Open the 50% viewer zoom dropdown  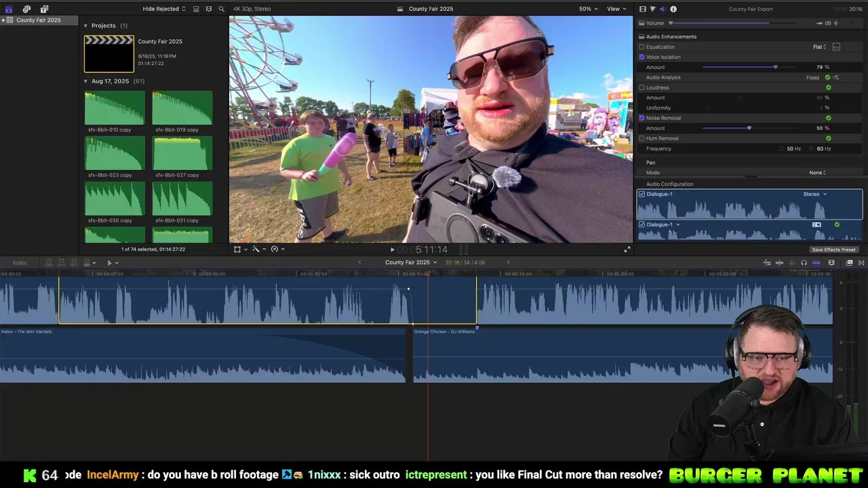(x=588, y=9)
